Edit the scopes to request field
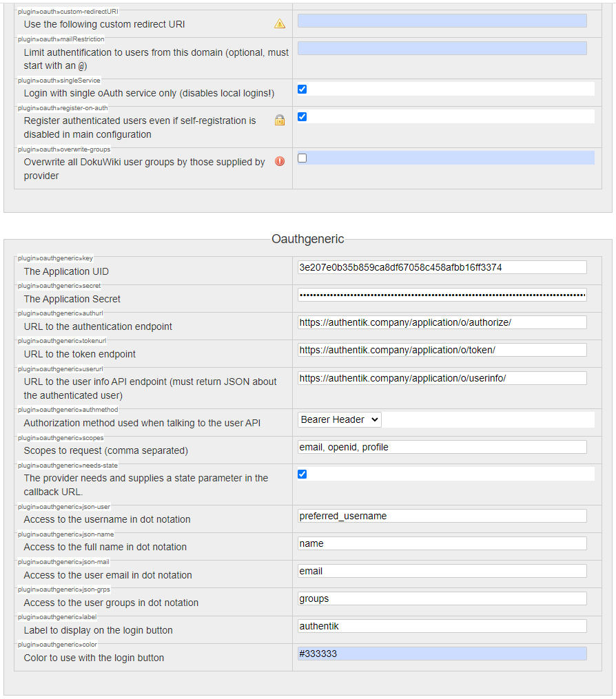Viewport: 616px width, 699px height. pyautogui.click(x=442, y=446)
